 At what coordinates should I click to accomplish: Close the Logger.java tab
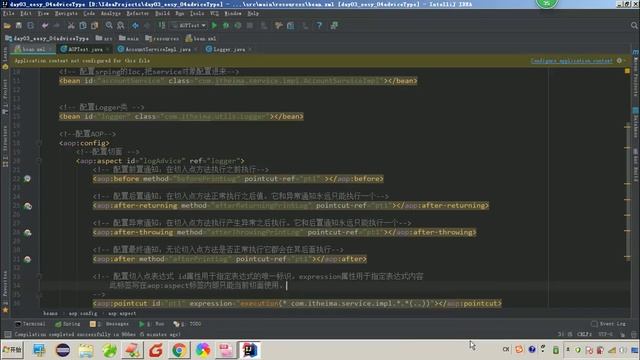tap(249, 49)
